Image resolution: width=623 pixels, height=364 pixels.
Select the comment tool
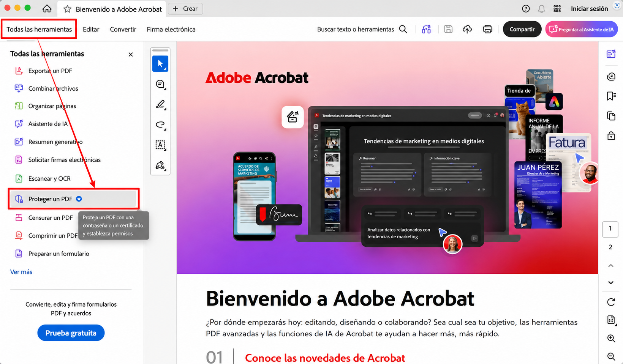(160, 84)
